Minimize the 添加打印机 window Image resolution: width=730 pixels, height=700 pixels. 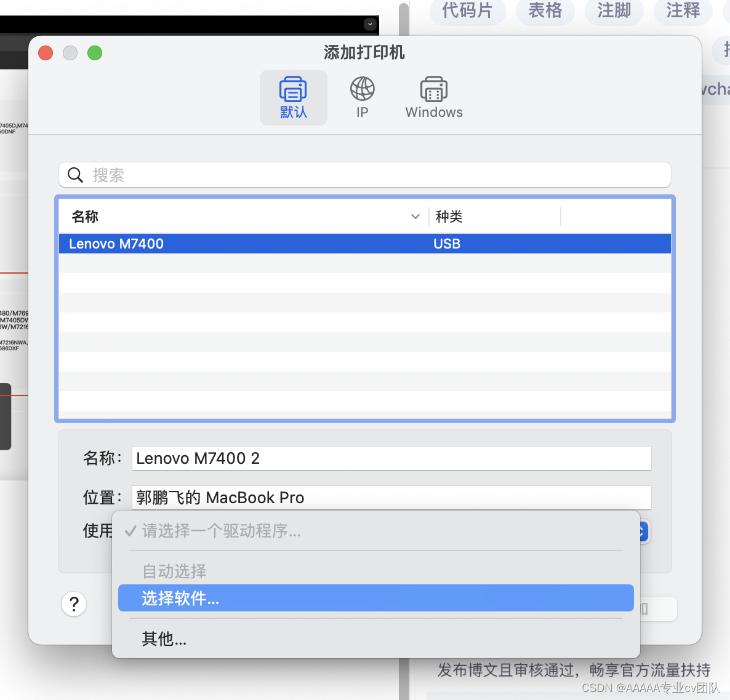click(x=70, y=53)
